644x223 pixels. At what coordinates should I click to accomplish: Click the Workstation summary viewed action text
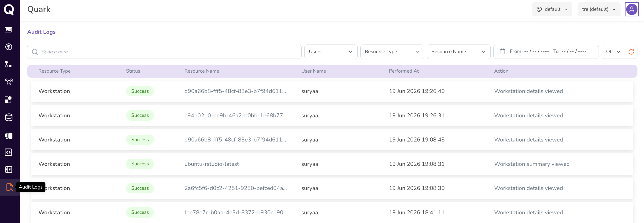click(532, 164)
